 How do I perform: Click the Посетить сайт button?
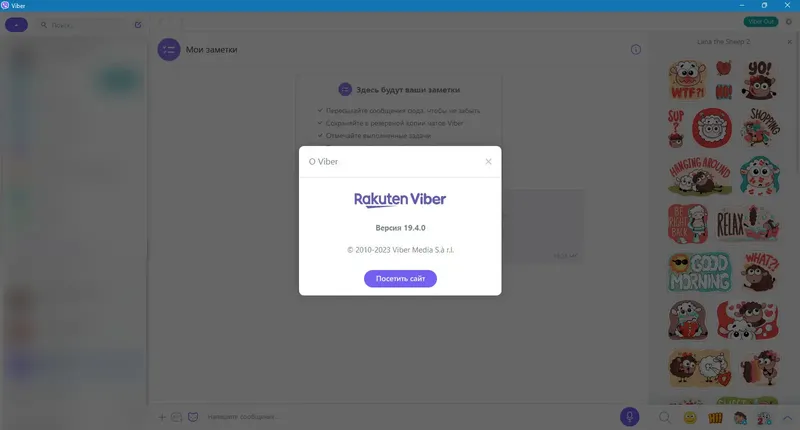click(x=400, y=279)
